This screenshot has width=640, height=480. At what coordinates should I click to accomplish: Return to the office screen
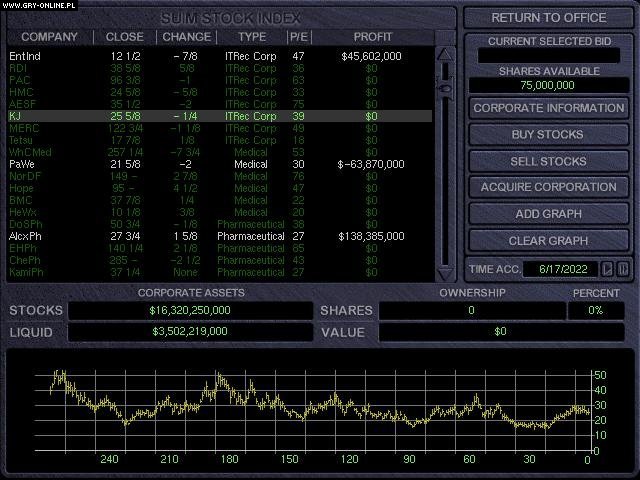tap(549, 17)
